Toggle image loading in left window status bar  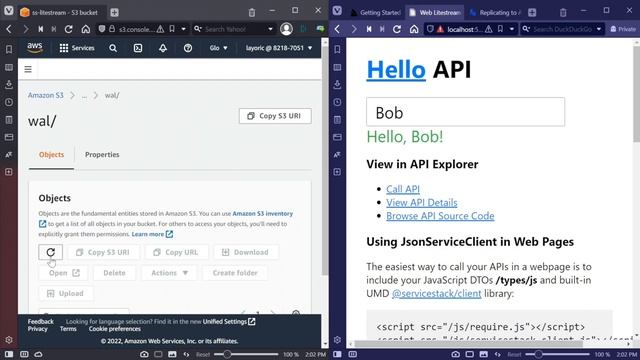click(172, 354)
